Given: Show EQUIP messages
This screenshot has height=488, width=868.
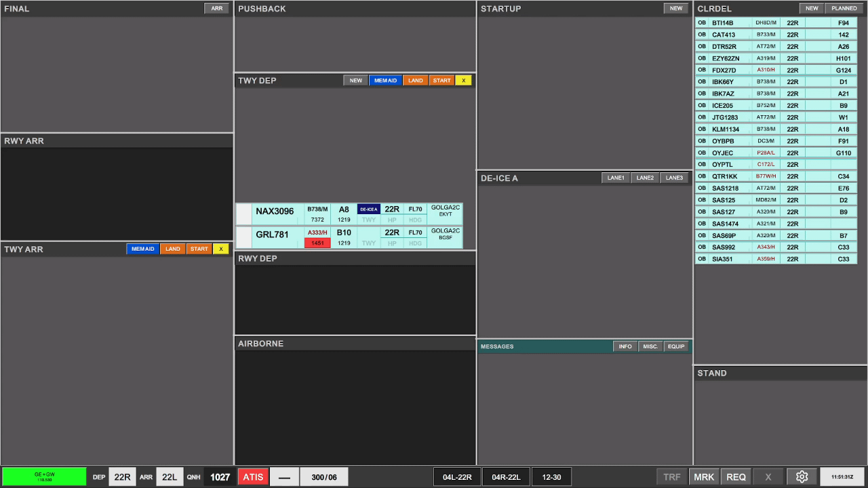Looking at the screenshot, I should click(x=676, y=346).
